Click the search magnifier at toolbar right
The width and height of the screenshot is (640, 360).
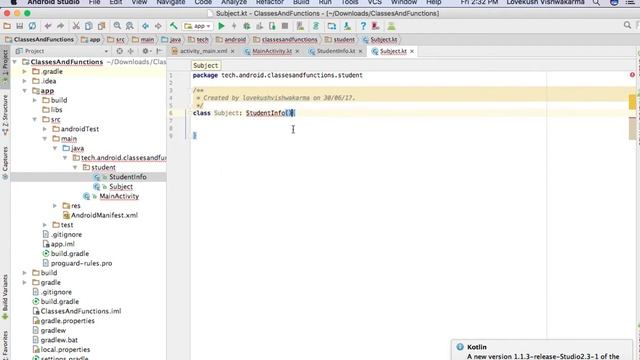click(627, 25)
